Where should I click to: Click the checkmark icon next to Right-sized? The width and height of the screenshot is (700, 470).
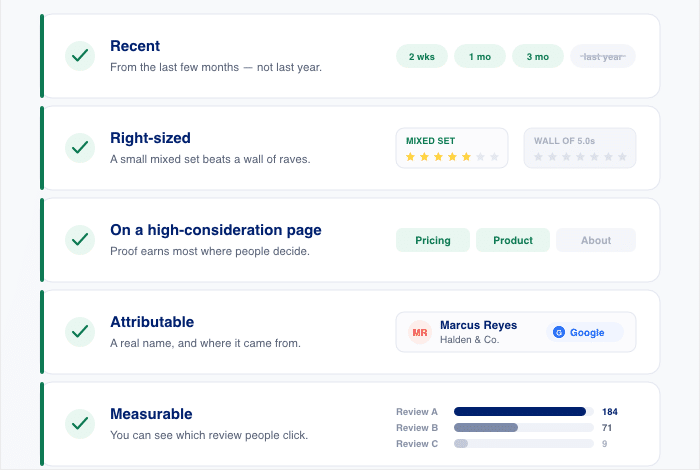[x=80, y=148]
